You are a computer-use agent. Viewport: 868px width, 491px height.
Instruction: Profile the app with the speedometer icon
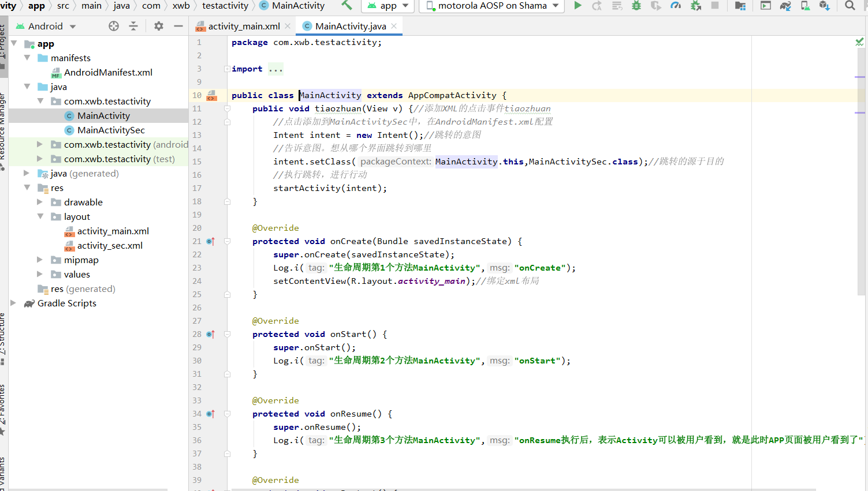pyautogui.click(x=676, y=6)
